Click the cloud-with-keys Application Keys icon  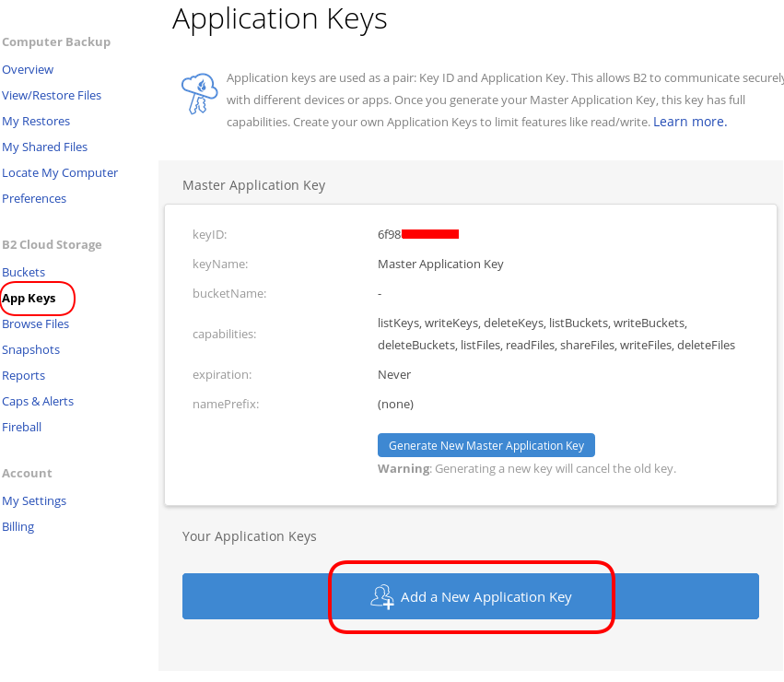pos(199,93)
